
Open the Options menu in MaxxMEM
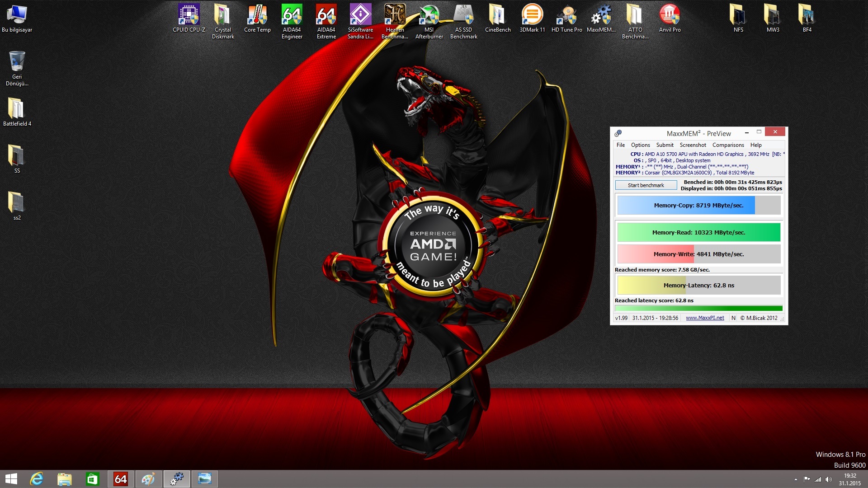[641, 145]
